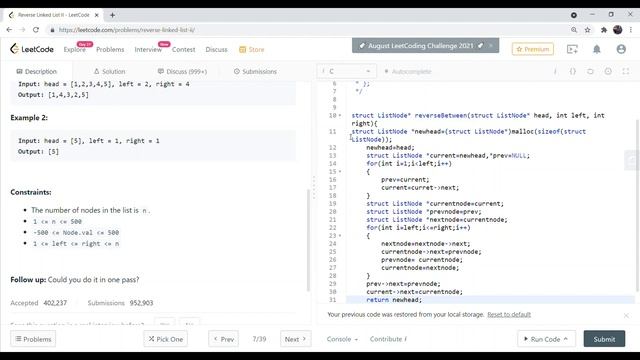The height and width of the screenshot is (360, 640).
Task: Expand the Console dropdown
Action: (342, 339)
